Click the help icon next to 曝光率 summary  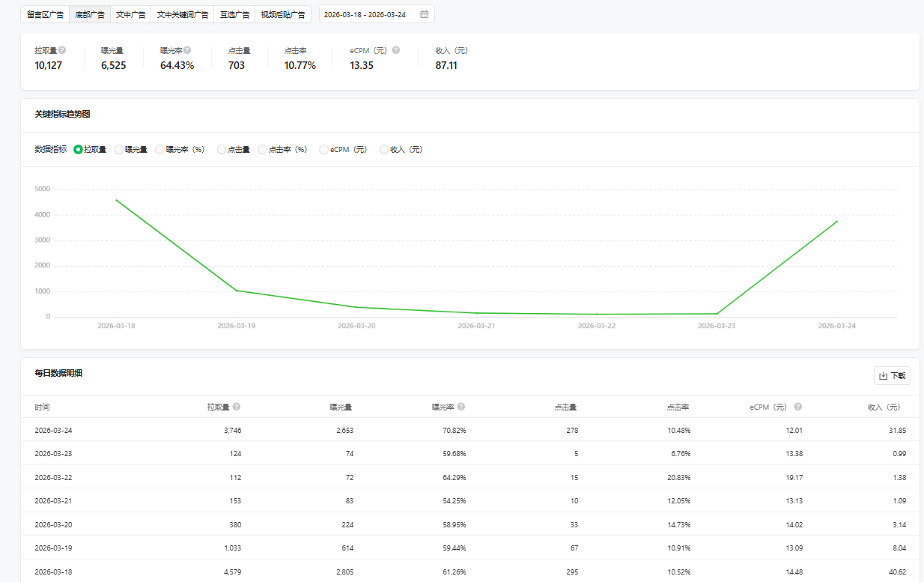187,50
